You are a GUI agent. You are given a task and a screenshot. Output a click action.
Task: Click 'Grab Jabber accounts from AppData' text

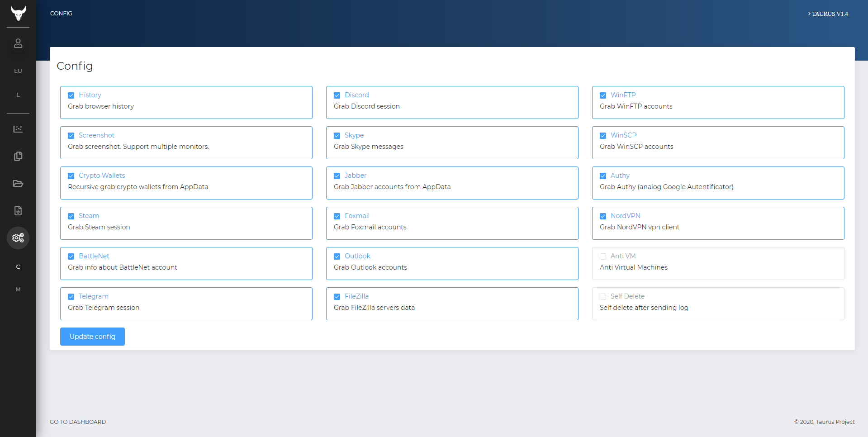click(x=392, y=187)
